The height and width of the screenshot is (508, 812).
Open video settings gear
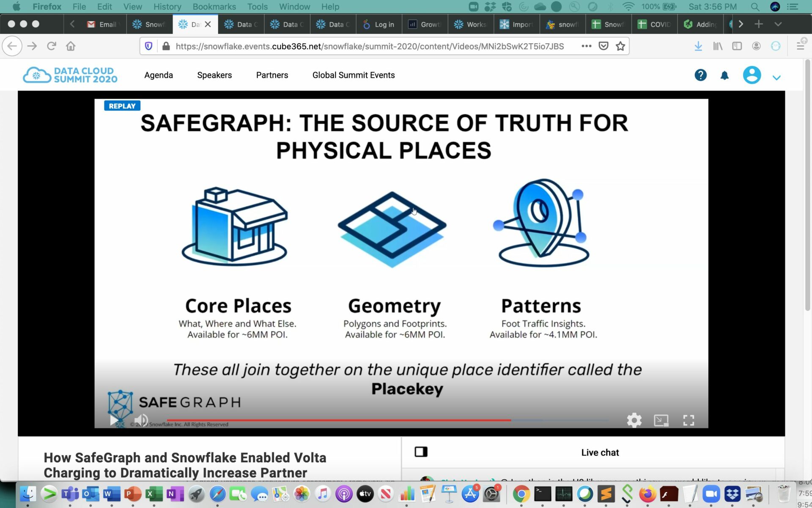tap(634, 420)
